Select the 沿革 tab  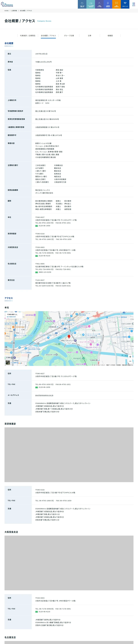click(x=89, y=36)
